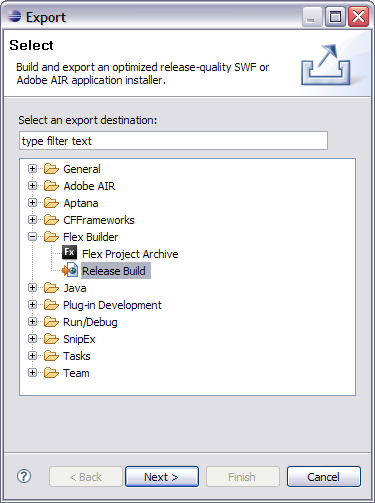
Task: Select the General label in tree
Action: click(x=82, y=169)
